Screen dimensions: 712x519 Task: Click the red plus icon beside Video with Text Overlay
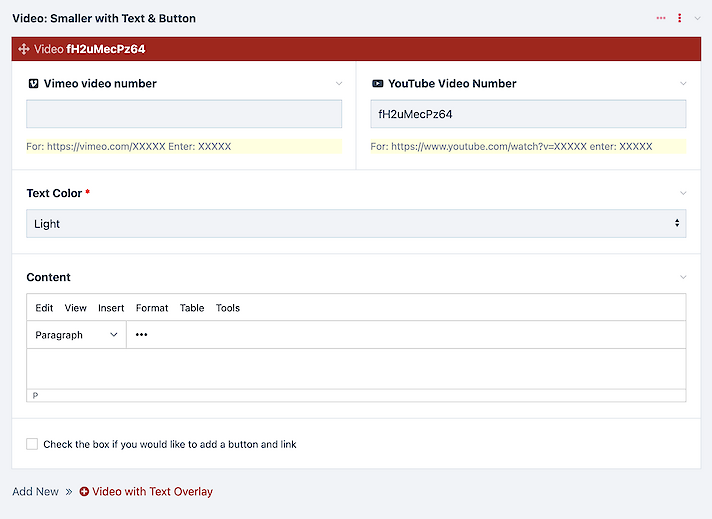(x=84, y=491)
